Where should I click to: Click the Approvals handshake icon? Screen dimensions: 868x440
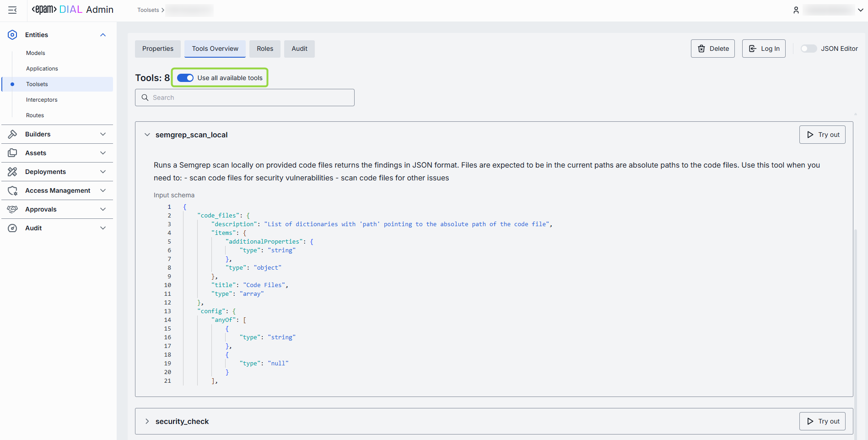tap(12, 209)
